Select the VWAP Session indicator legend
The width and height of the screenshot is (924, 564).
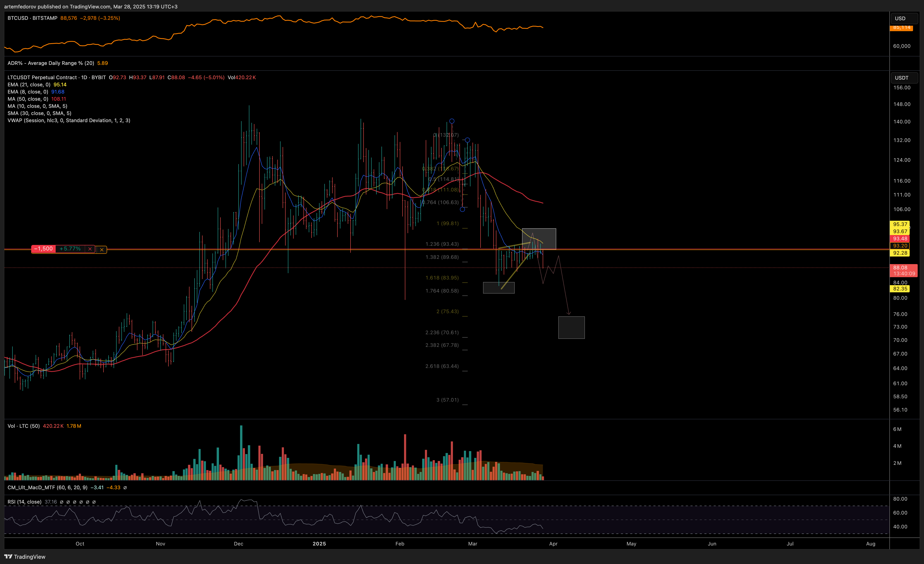click(69, 120)
